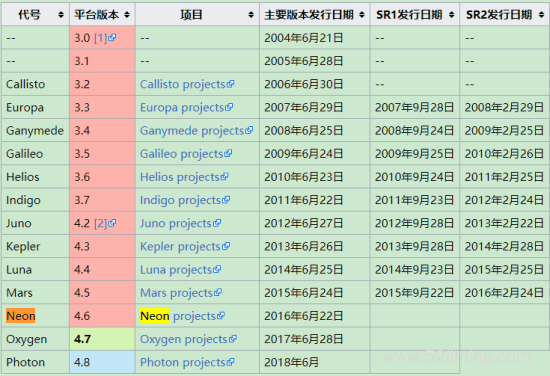Click SR2发行日期 header text
Screen dimensions: 550x376
499,15
